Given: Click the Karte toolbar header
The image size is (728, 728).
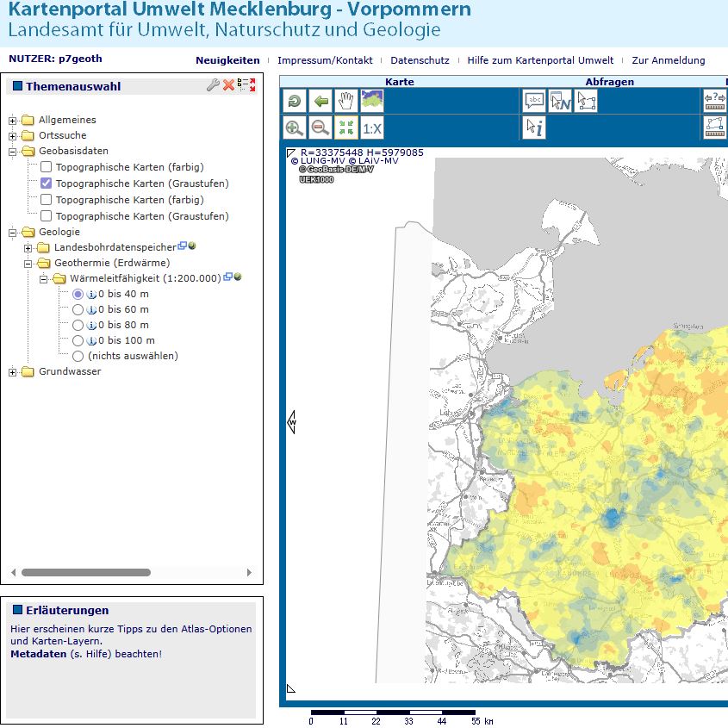Looking at the screenshot, I should (399, 82).
